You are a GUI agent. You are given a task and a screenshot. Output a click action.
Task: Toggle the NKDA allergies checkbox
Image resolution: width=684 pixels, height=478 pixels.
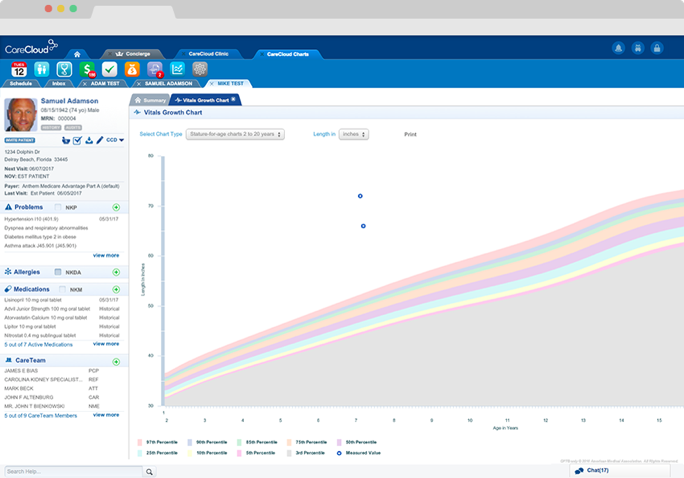[58, 272]
